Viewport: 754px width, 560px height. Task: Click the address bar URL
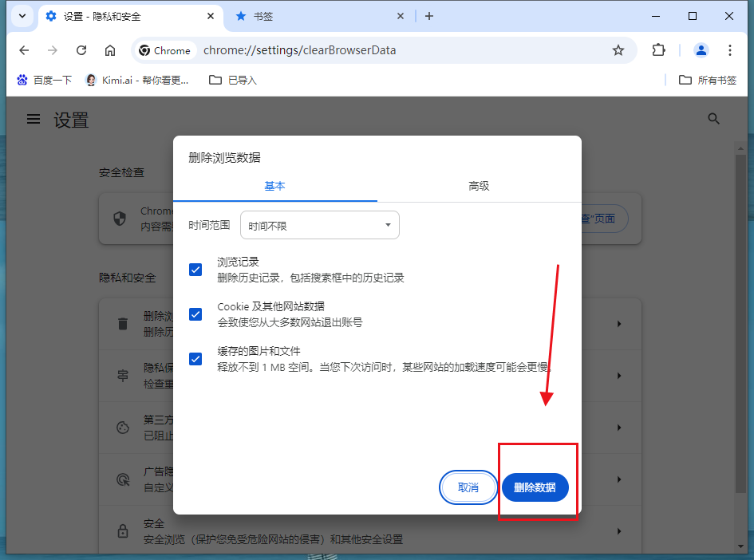pyautogui.click(x=299, y=50)
